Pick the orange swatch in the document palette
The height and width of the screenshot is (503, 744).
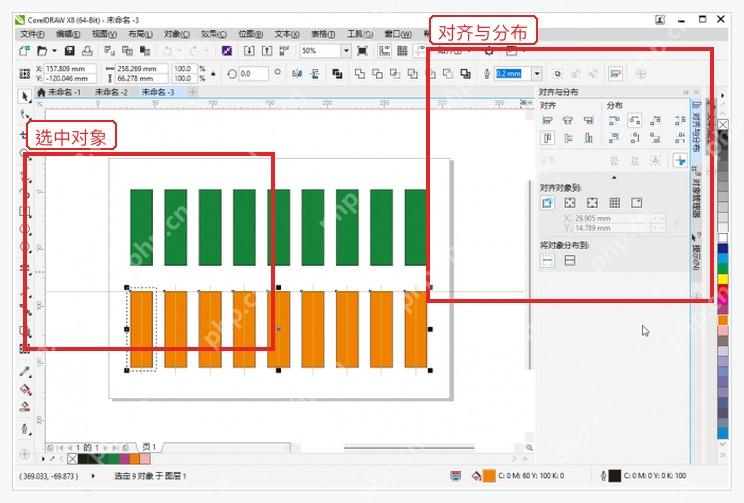[135, 459]
